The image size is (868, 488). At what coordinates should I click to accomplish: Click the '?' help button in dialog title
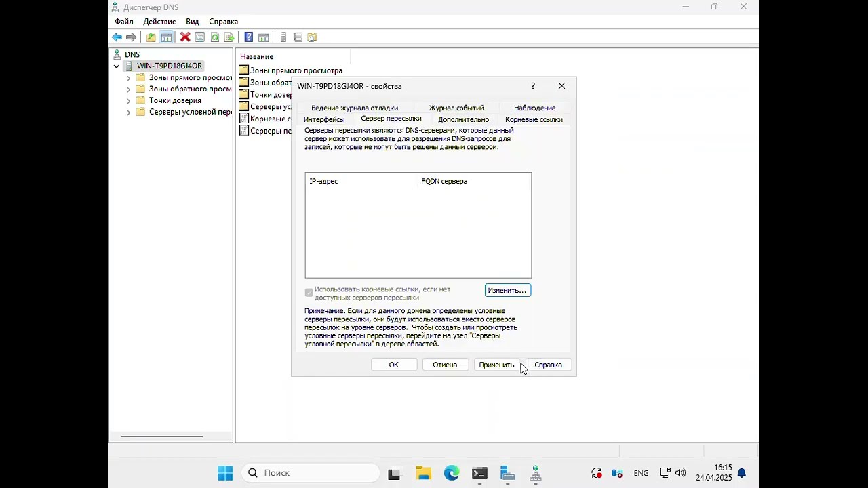533,86
